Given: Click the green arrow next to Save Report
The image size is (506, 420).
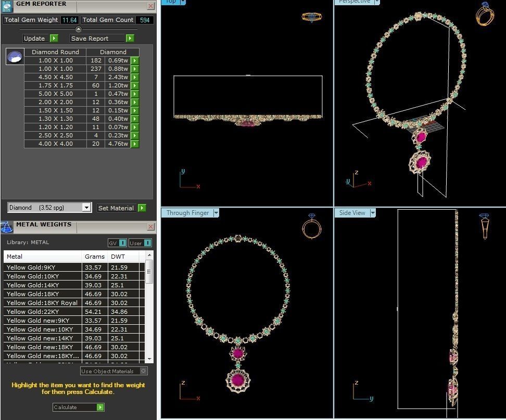Looking at the screenshot, I should [130, 39].
